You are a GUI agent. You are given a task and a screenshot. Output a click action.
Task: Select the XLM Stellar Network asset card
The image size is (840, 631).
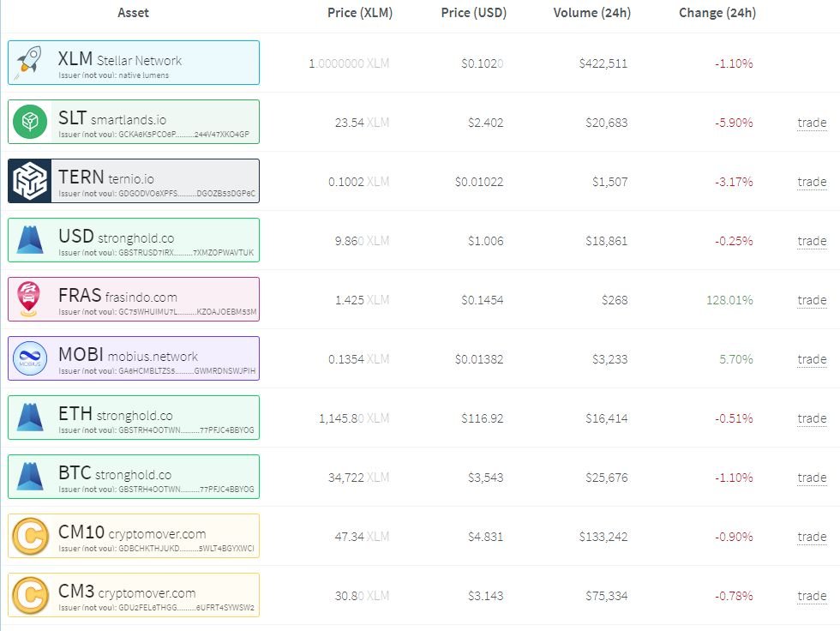134,63
